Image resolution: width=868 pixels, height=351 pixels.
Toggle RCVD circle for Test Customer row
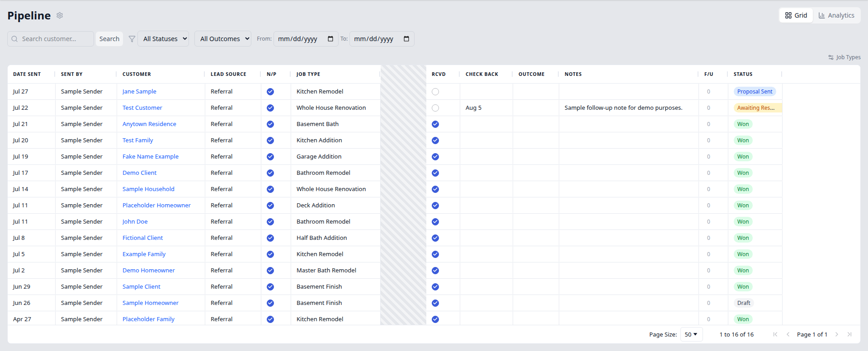coord(435,108)
